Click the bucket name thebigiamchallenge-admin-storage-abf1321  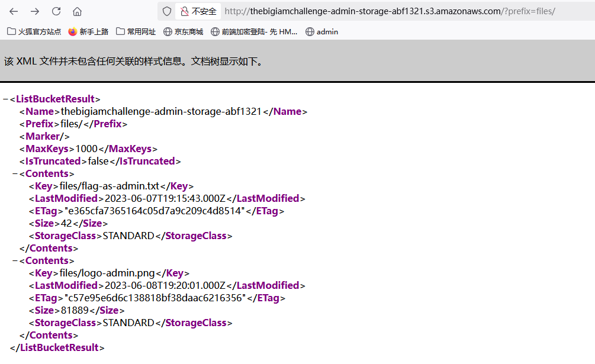tap(161, 111)
